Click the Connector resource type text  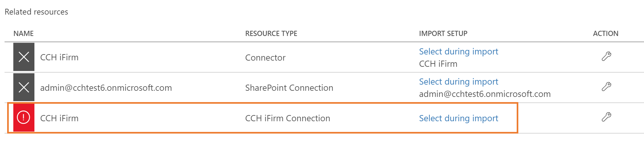point(265,58)
